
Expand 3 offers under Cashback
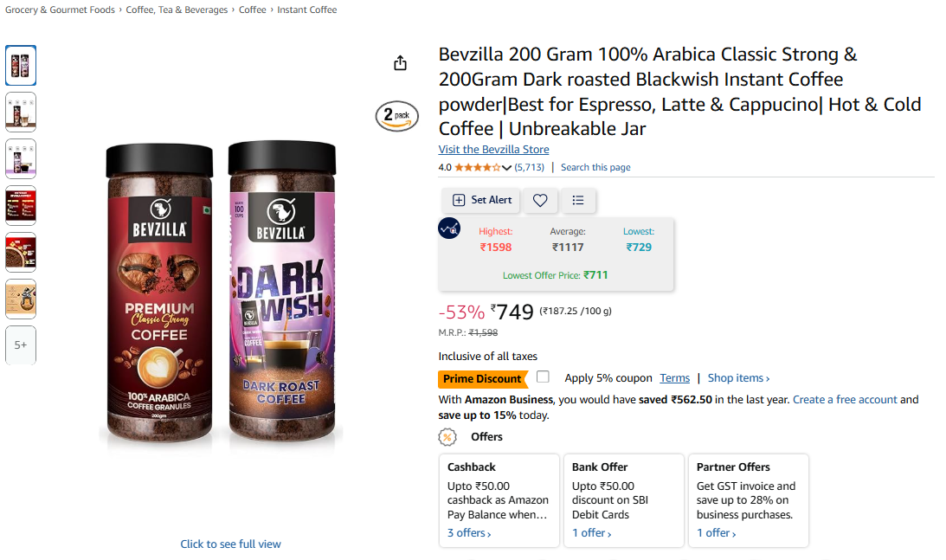pos(469,533)
